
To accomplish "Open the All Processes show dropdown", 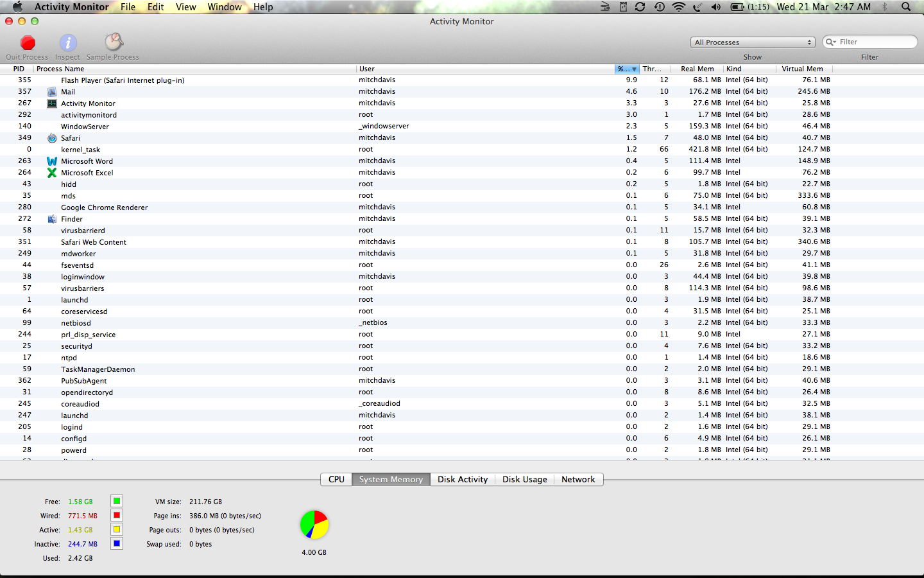I will pos(753,42).
